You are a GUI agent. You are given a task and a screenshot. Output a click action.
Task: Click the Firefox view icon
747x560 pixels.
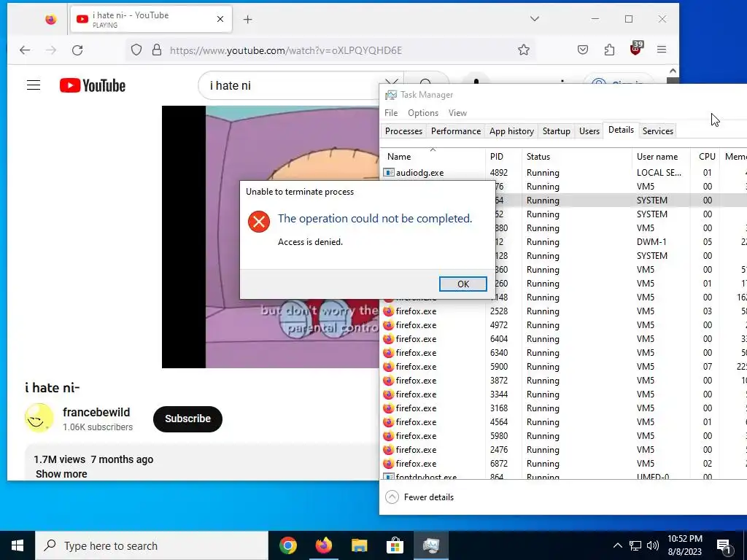point(50,20)
